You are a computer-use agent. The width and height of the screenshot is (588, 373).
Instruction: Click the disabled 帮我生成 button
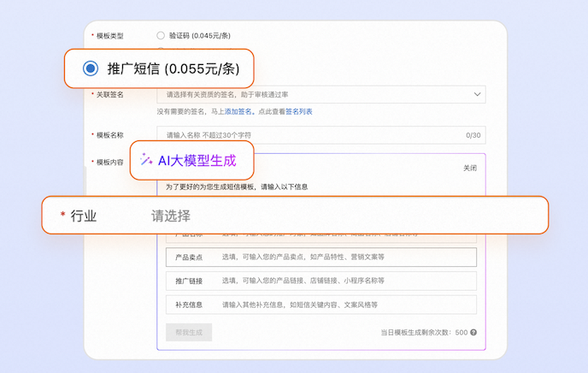[189, 333]
